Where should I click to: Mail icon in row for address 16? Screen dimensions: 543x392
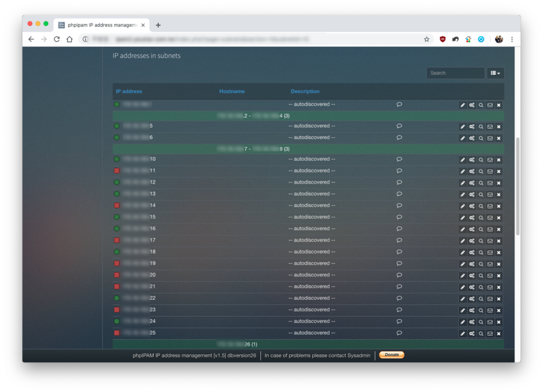coord(490,229)
